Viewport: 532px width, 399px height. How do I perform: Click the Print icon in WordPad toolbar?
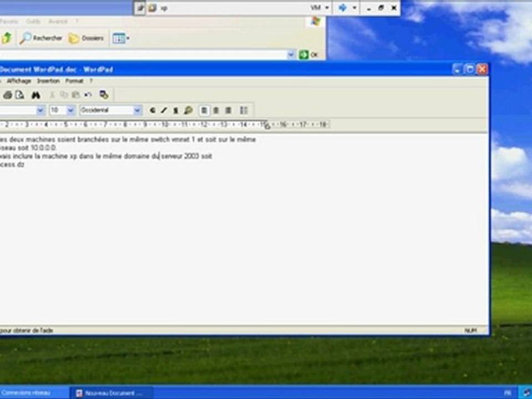coord(7,95)
